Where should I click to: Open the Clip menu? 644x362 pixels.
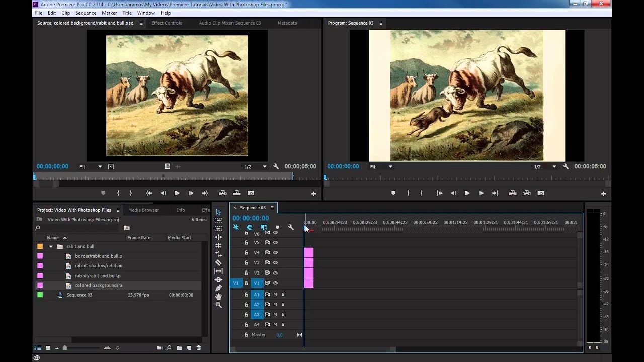pyautogui.click(x=65, y=13)
